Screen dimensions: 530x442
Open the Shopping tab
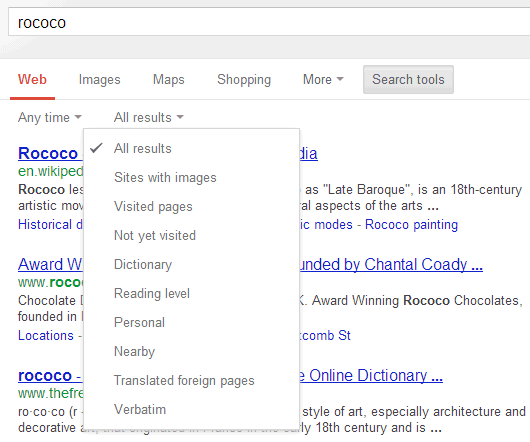pyautogui.click(x=244, y=80)
